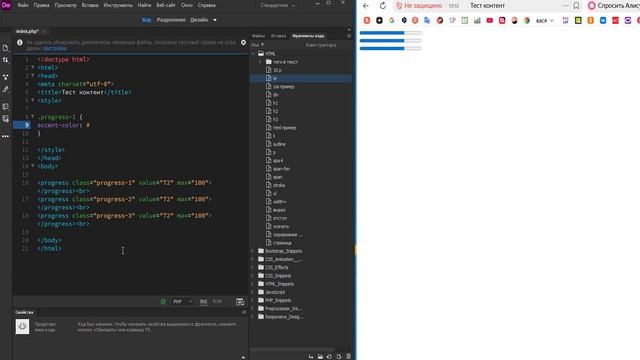Click the new snippet folder icon
640x360 pixels.
point(320,356)
